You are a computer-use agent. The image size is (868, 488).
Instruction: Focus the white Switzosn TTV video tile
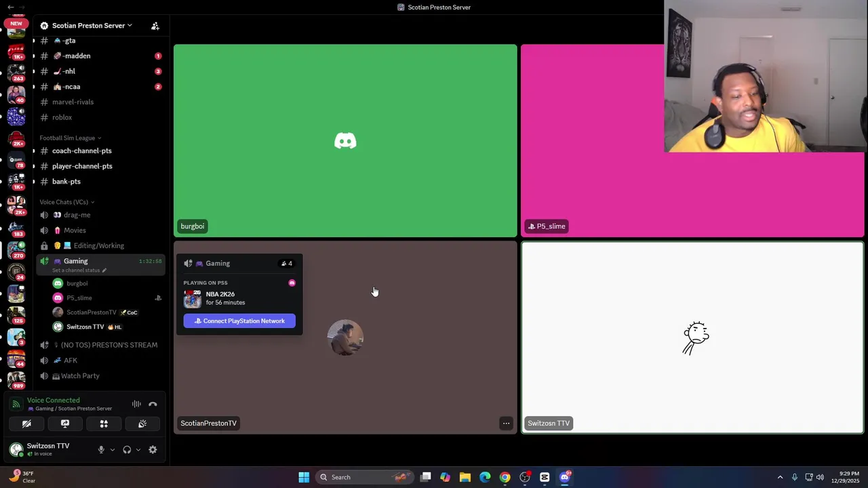click(x=692, y=338)
